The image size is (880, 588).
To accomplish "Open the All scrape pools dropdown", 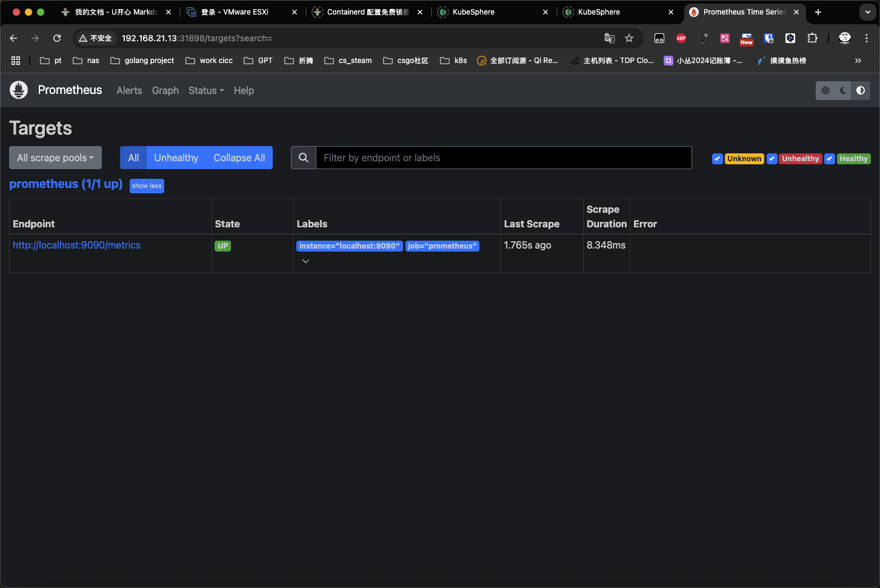I will 55,158.
